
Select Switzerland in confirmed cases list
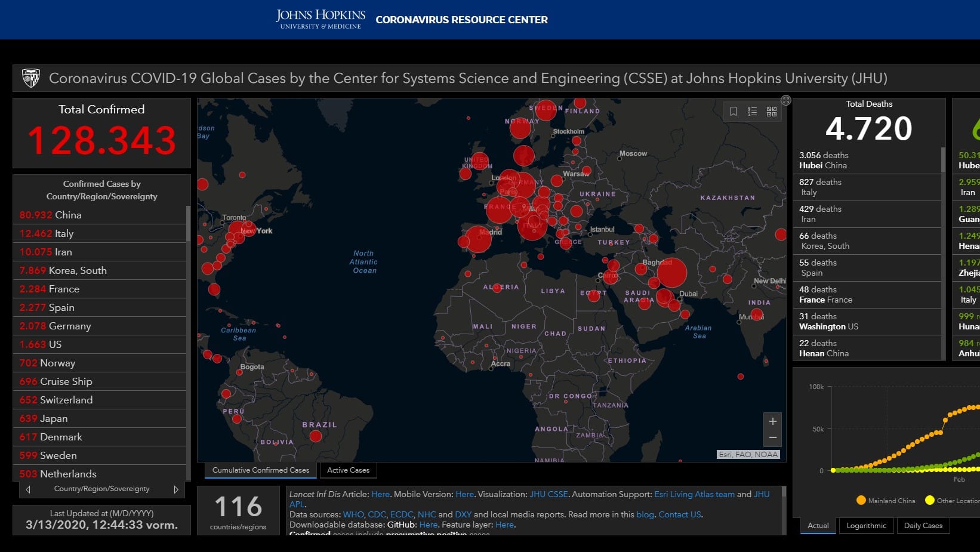99,400
